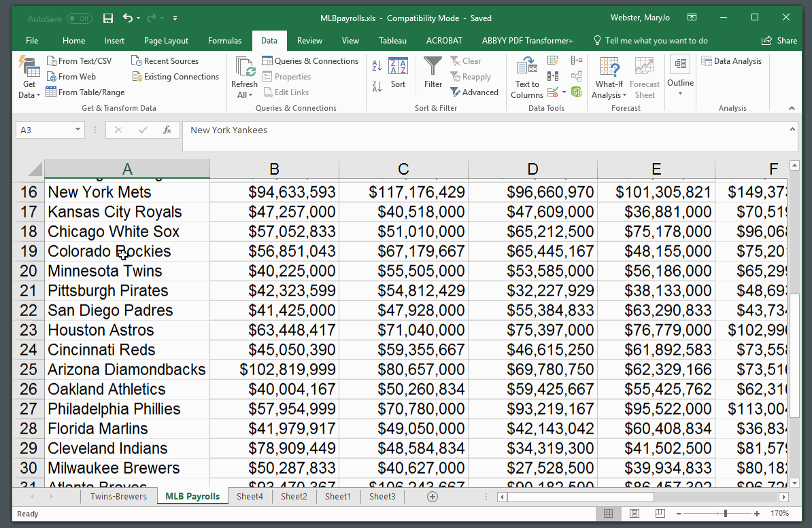Select cell with $93,219,167
The width and height of the screenshot is (812, 528).
tap(532, 409)
